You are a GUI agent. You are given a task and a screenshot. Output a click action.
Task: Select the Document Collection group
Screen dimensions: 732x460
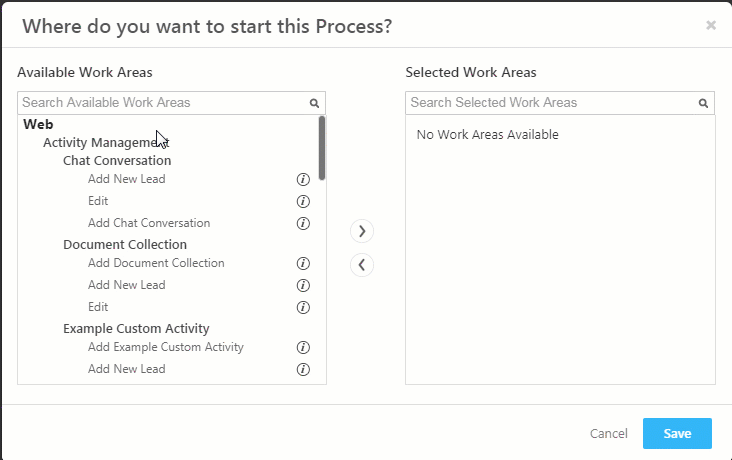[125, 244]
